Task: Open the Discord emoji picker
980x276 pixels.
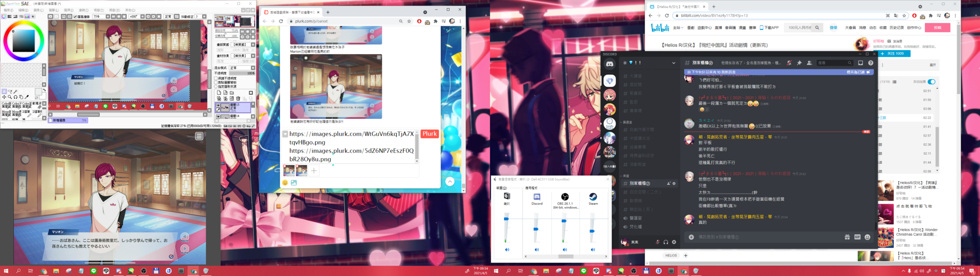Action: (x=867, y=237)
